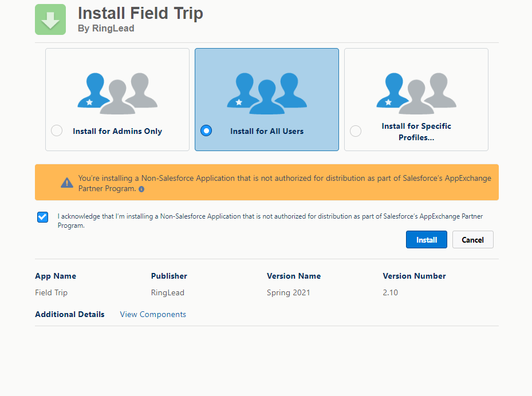Image resolution: width=532 pixels, height=396 pixels.
Task: Select the Install for Admins Only radio
Action: [57, 130]
